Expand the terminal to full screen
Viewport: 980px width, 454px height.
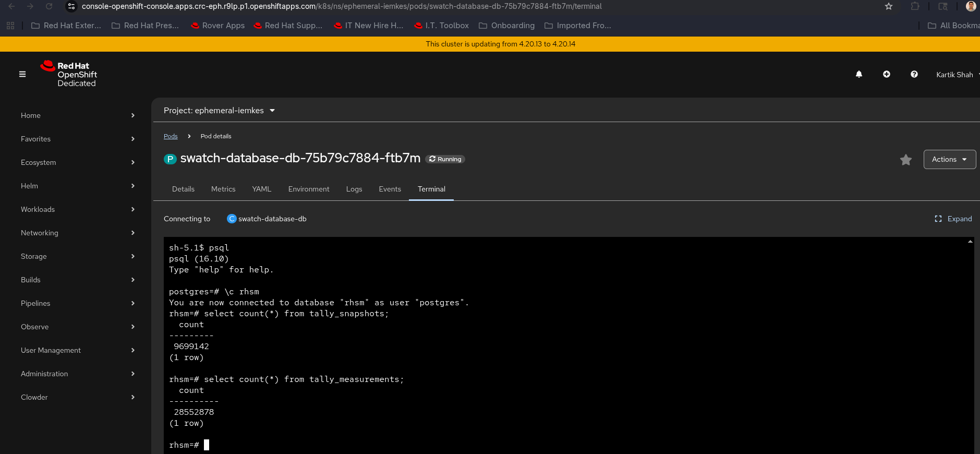coord(953,219)
